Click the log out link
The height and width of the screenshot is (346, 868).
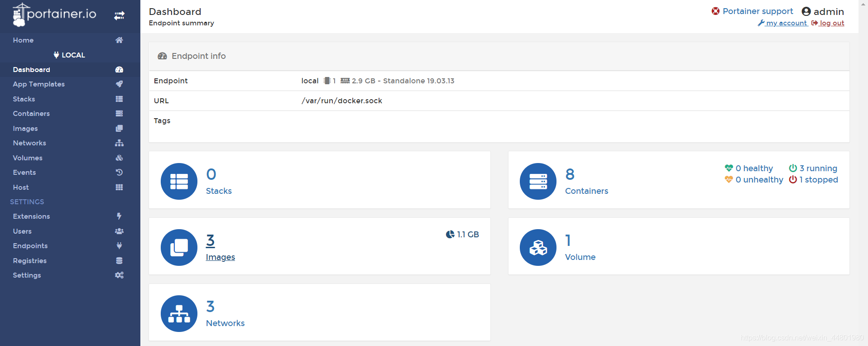coord(828,23)
